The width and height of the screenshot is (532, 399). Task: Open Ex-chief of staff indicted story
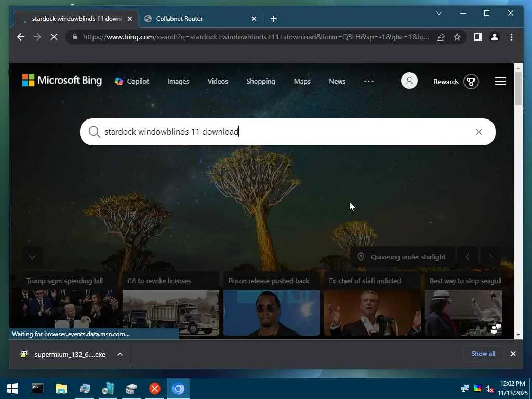372,304
